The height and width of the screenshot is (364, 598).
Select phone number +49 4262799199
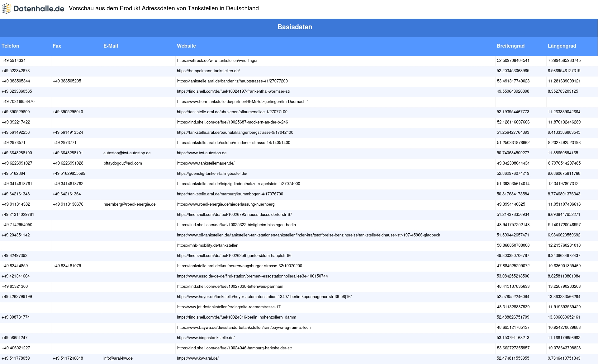(x=17, y=297)
